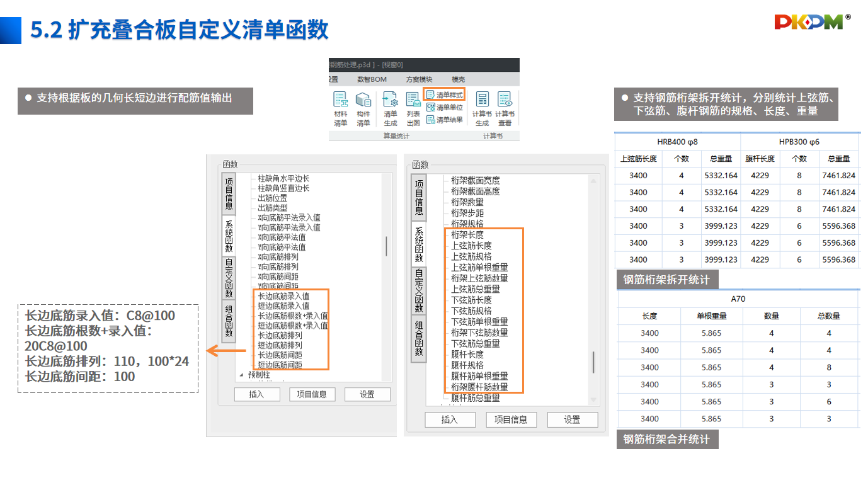Screen dimensions: 868x485
Task: Select 出筋类型 in the function tree
Action: coord(273,208)
